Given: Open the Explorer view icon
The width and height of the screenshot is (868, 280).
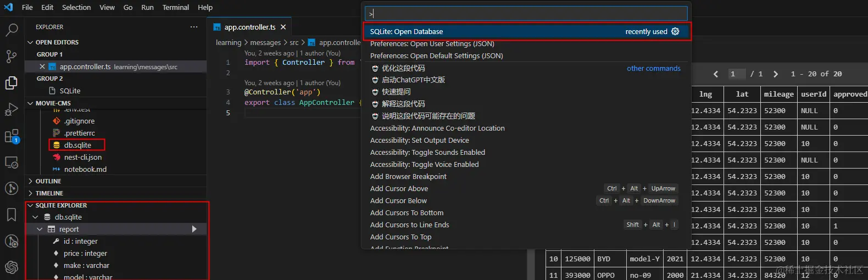Looking at the screenshot, I should click(12, 82).
